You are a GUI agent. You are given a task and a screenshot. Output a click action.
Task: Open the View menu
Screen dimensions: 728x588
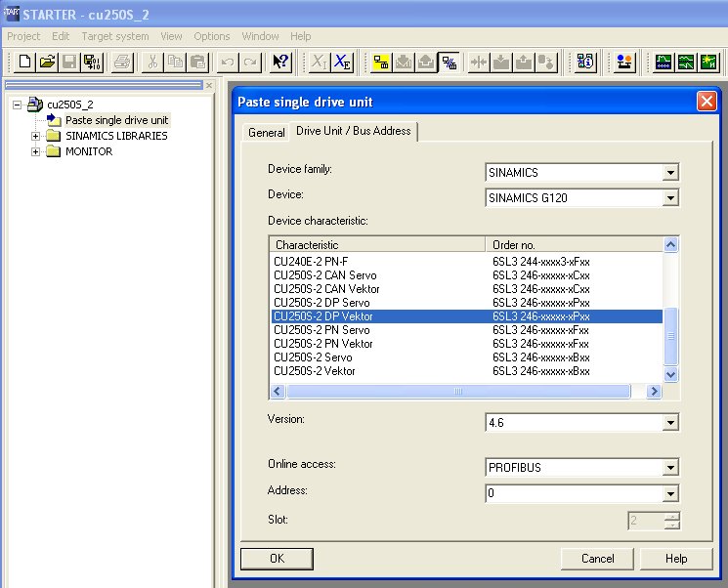(171, 36)
